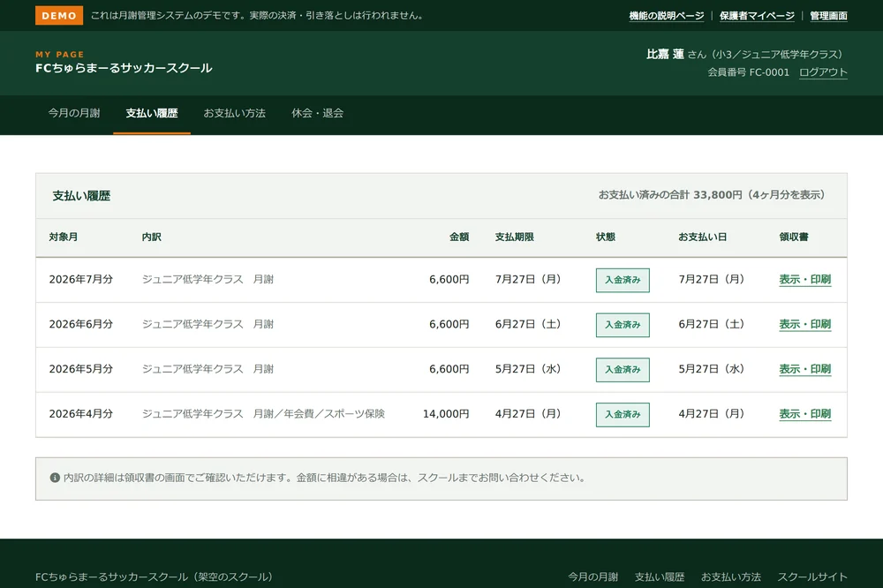Open 保護者マイページ in the top bar

(x=757, y=16)
